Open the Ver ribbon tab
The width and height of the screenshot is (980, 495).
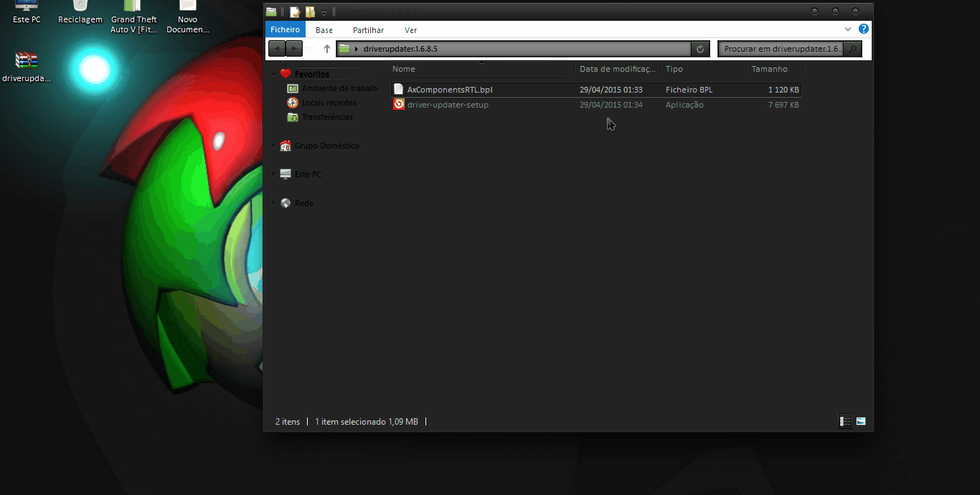[x=410, y=30]
